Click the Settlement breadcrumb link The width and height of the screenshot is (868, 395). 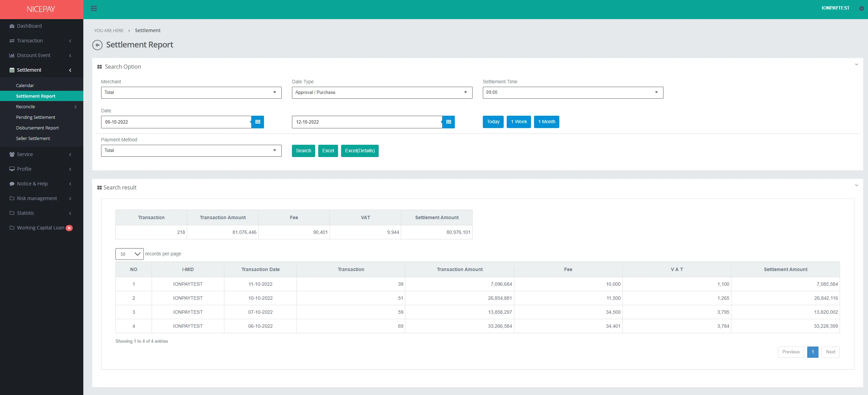[x=148, y=30]
